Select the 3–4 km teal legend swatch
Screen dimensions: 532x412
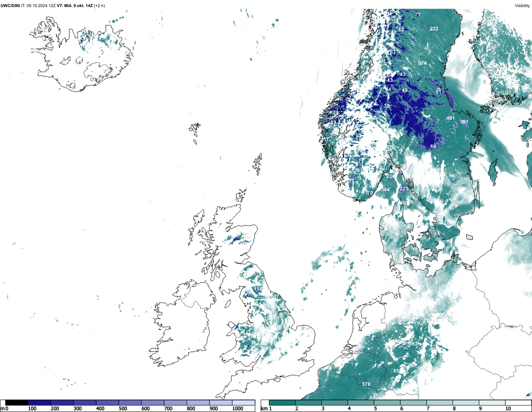click(x=335, y=402)
